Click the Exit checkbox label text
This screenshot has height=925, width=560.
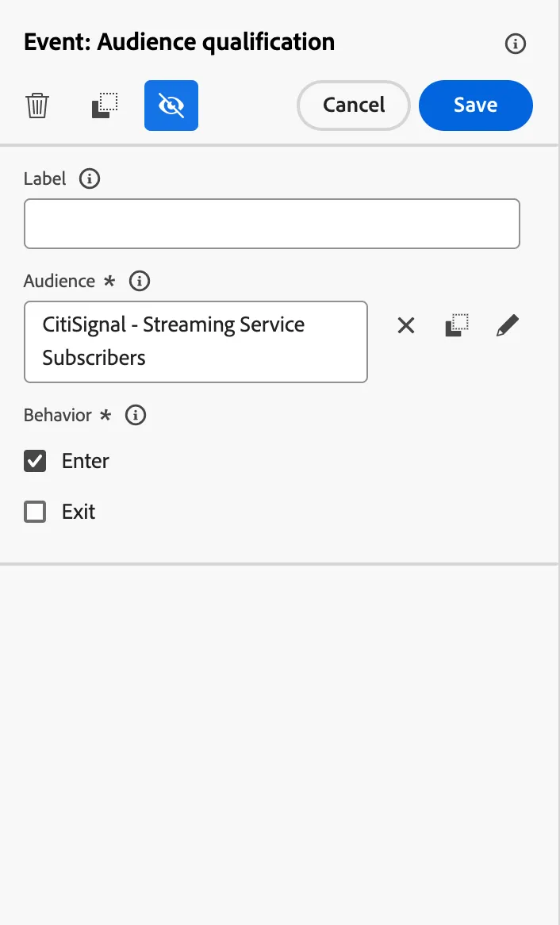[x=79, y=512]
